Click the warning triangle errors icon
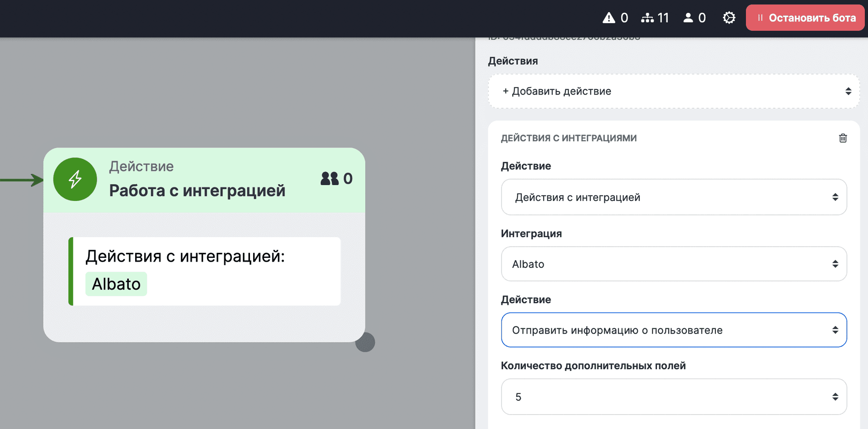Image resolution: width=868 pixels, height=429 pixels. click(609, 18)
